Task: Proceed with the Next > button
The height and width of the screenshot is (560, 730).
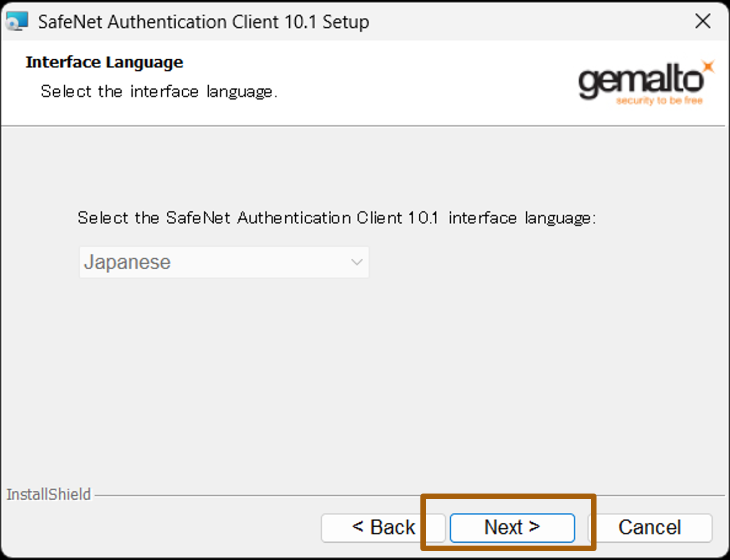Action: pyautogui.click(x=512, y=527)
